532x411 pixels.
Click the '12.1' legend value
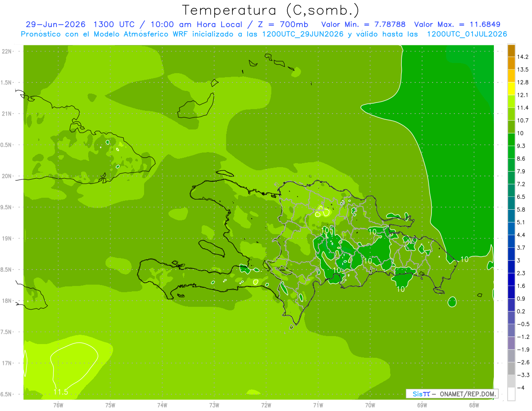click(523, 95)
